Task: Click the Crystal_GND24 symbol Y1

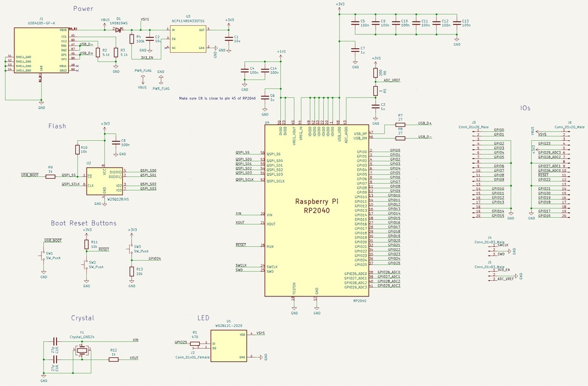Action: click(x=82, y=351)
